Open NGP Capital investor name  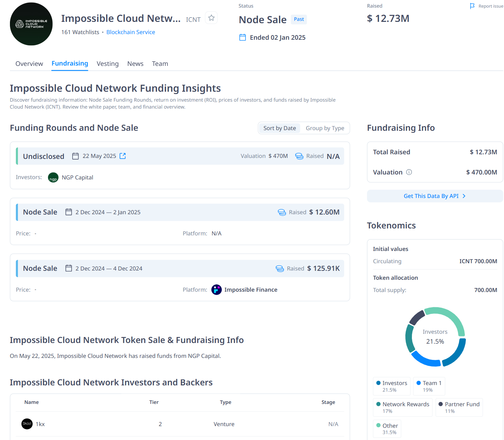click(x=78, y=177)
